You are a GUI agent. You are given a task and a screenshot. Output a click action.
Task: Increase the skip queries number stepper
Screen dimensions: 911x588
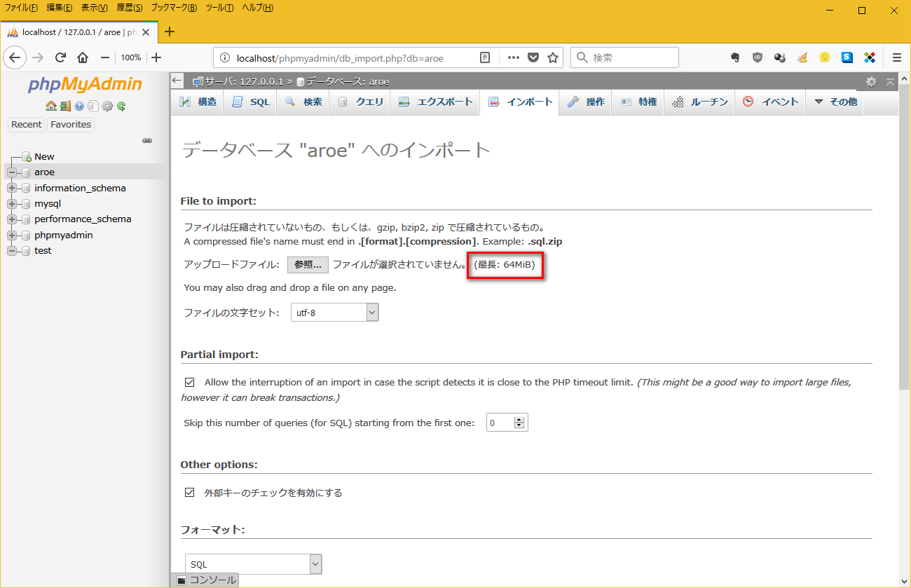[x=519, y=419]
